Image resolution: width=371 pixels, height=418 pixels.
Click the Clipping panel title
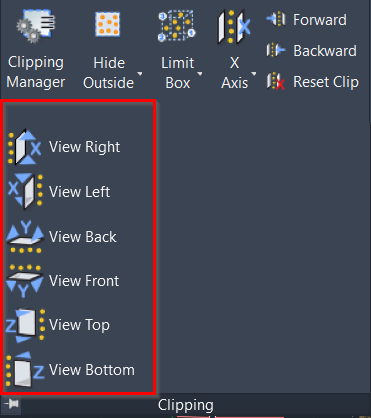(x=186, y=405)
